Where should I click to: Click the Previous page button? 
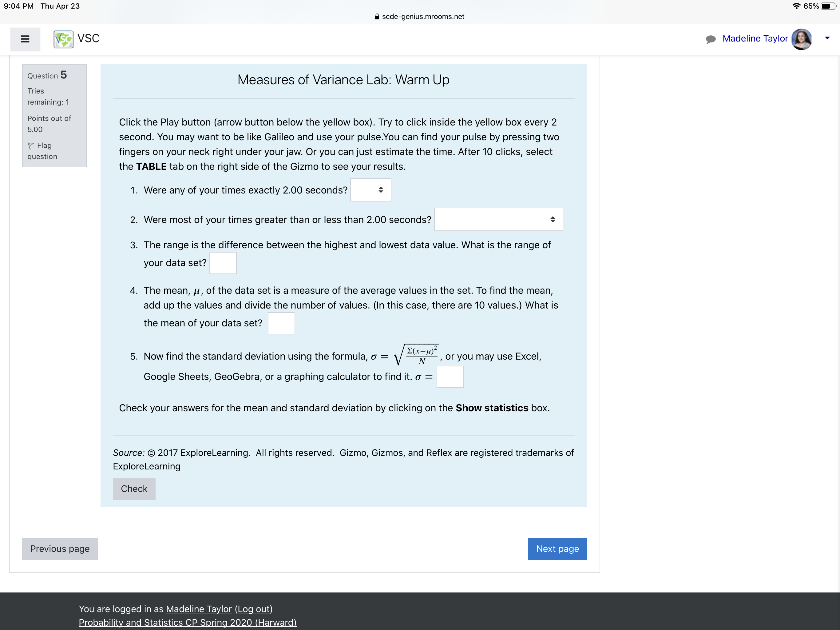point(60,548)
